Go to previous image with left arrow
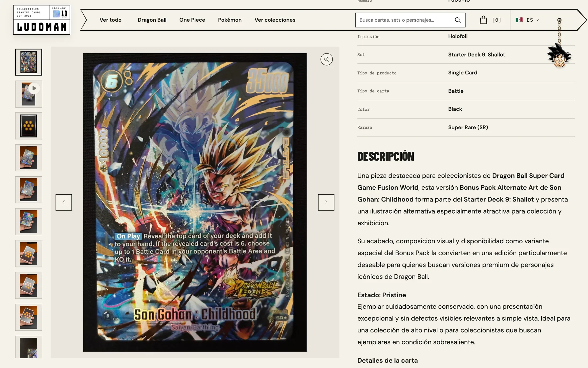The height and width of the screenshot is (368, 588). [x=64, y=202]
